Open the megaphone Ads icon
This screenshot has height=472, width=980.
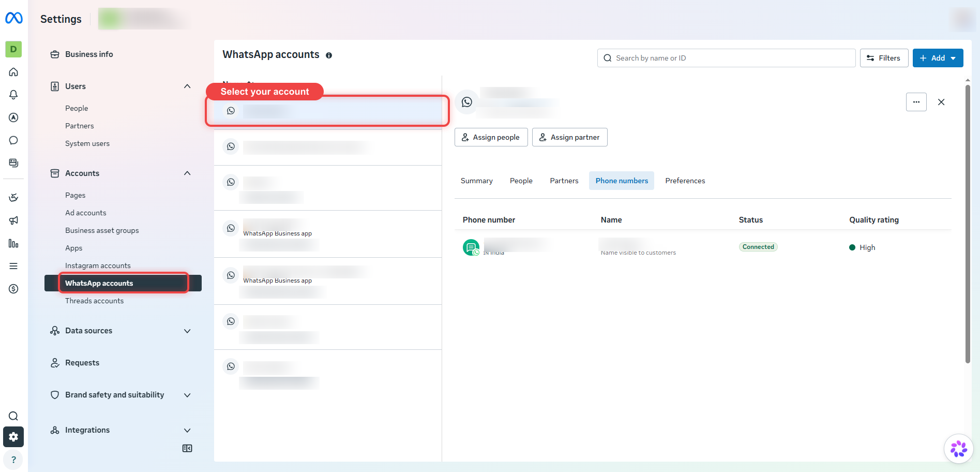click(x=13, y=220)
